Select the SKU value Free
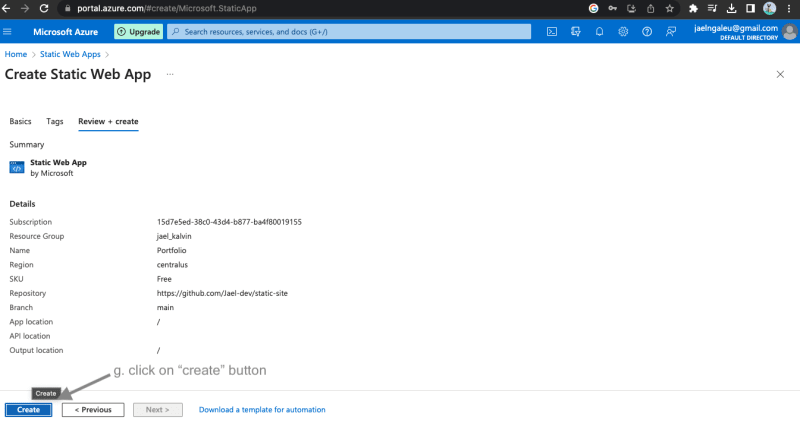This screenshot has width=800, height=423. point(164,279)
